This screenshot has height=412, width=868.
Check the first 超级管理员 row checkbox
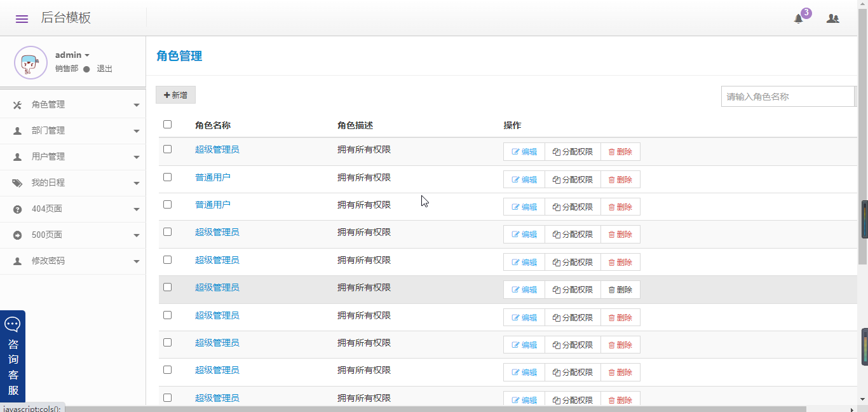tap(168, 149)
